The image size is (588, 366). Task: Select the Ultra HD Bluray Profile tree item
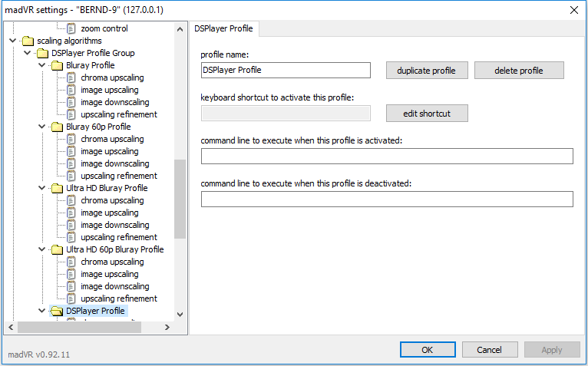point(107,188)
